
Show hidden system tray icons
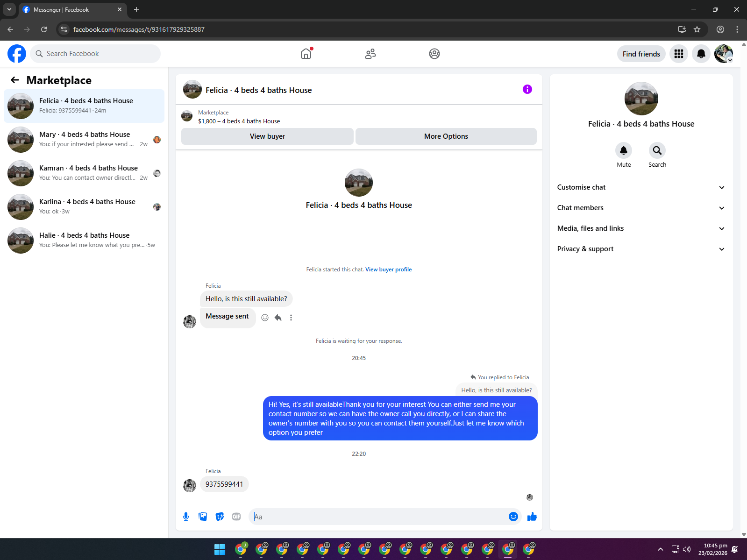(x=660, y=549)
